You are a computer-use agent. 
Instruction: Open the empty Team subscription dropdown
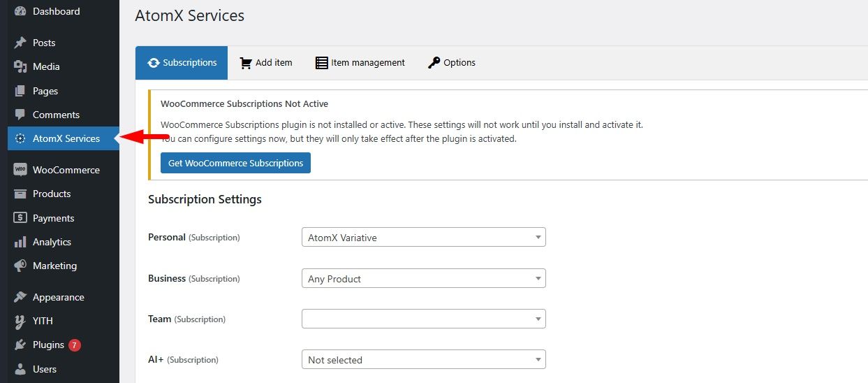click(x=424, y=319)
